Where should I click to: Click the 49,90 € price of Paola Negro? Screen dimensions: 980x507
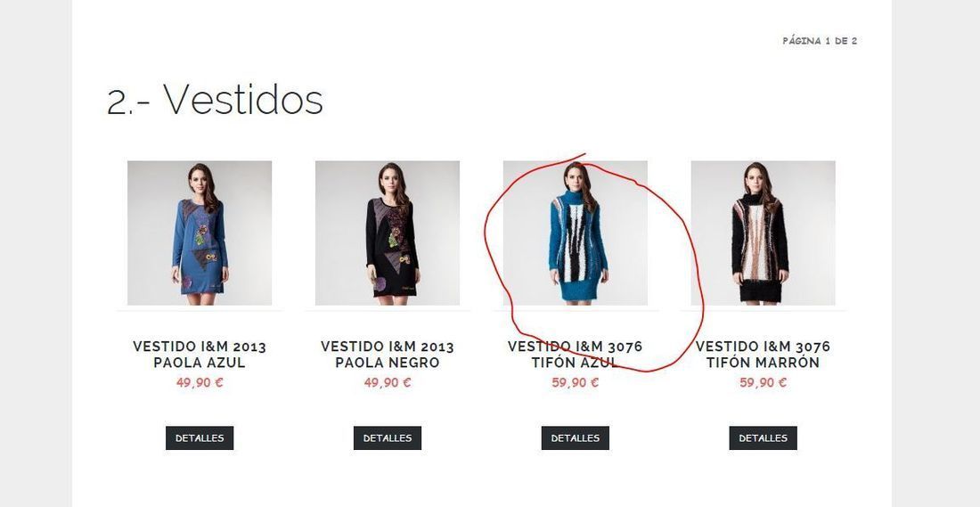pos(388,382)
